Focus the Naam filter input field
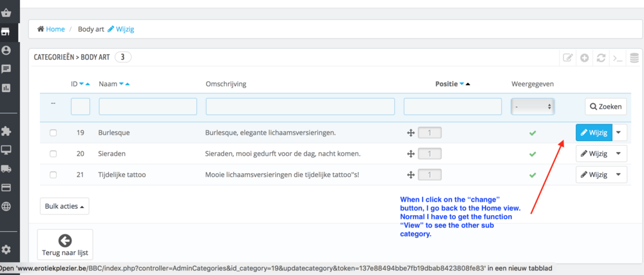This screenshot has height=275, width=644. point(148,107)
